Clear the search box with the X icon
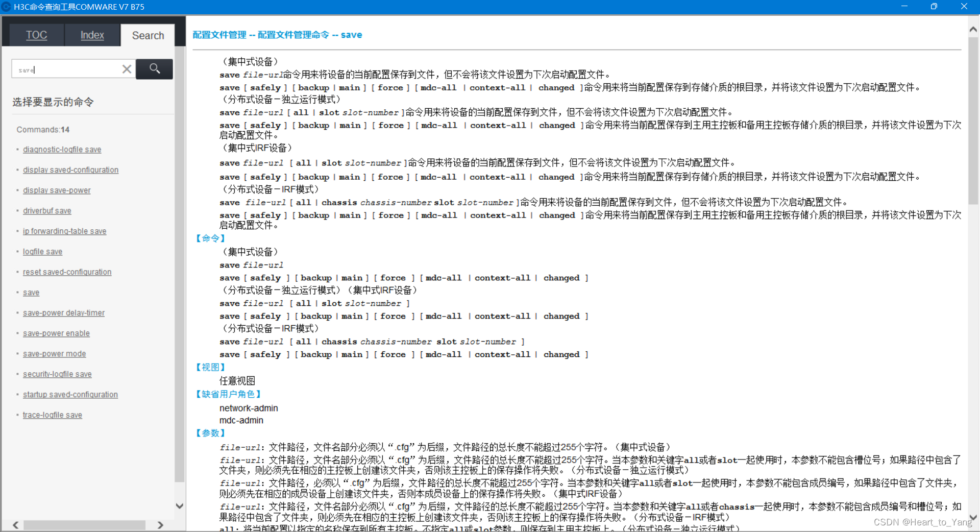Screen dimensions: 980x532 (x=127, y=69)
